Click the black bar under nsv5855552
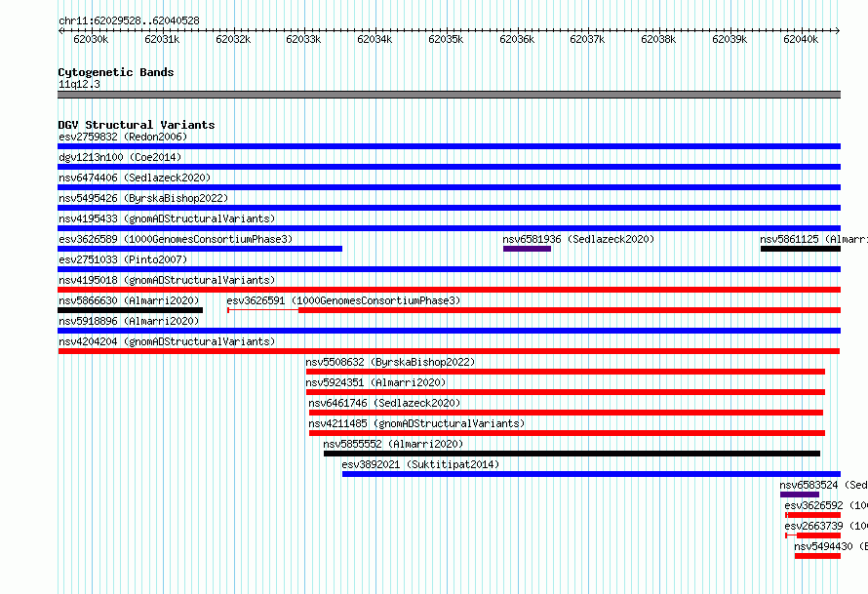 tap(572, 454)
